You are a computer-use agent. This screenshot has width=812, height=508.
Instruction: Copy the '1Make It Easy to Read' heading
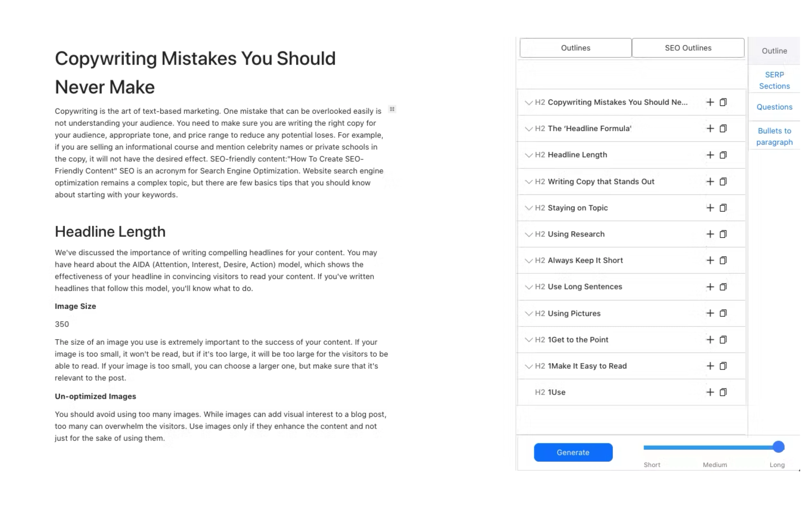(x=723, y=366)
